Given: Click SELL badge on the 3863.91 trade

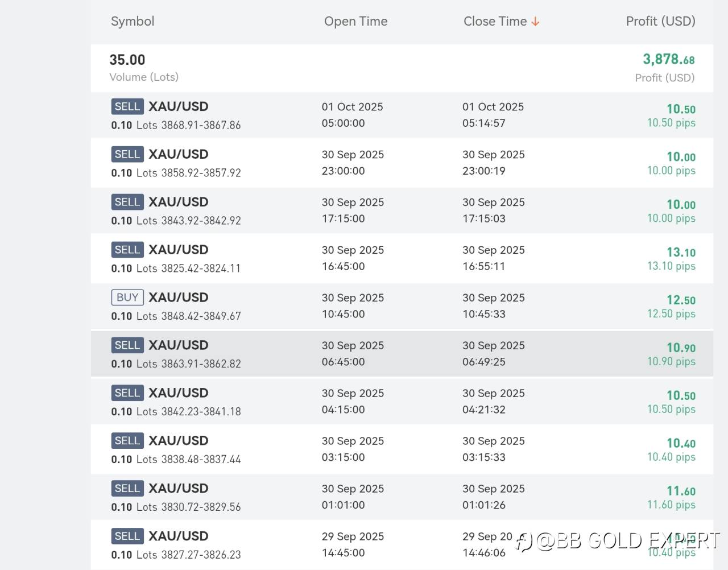Looking at the screenshot, I should coord(127,345).
